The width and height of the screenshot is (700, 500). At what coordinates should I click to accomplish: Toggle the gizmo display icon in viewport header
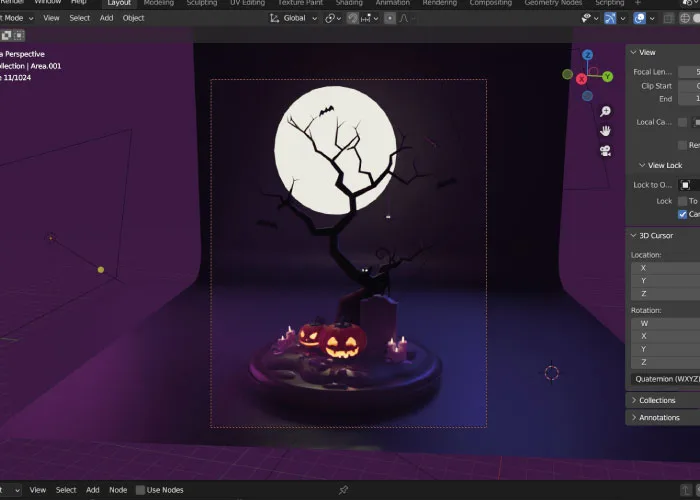click(609, 18)
